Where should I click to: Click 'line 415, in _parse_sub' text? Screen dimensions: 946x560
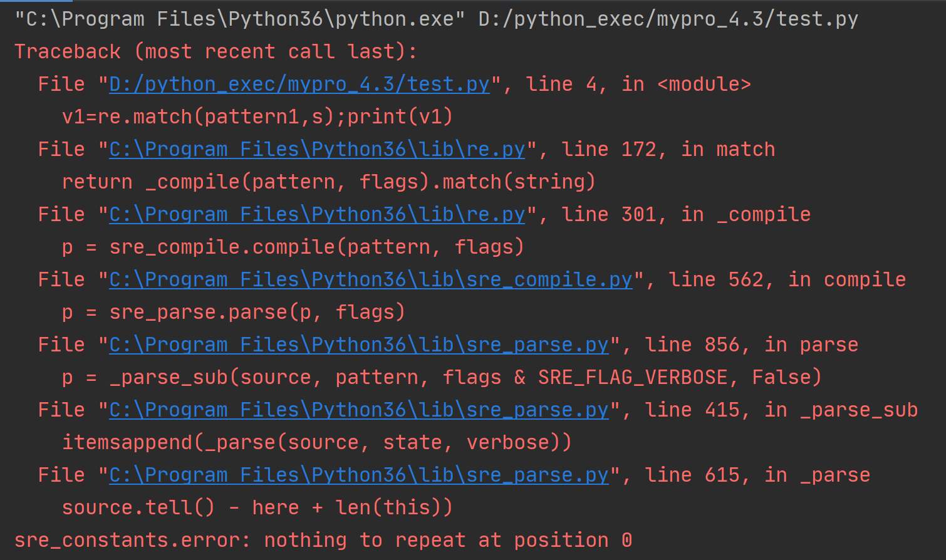tap(781, 410)
